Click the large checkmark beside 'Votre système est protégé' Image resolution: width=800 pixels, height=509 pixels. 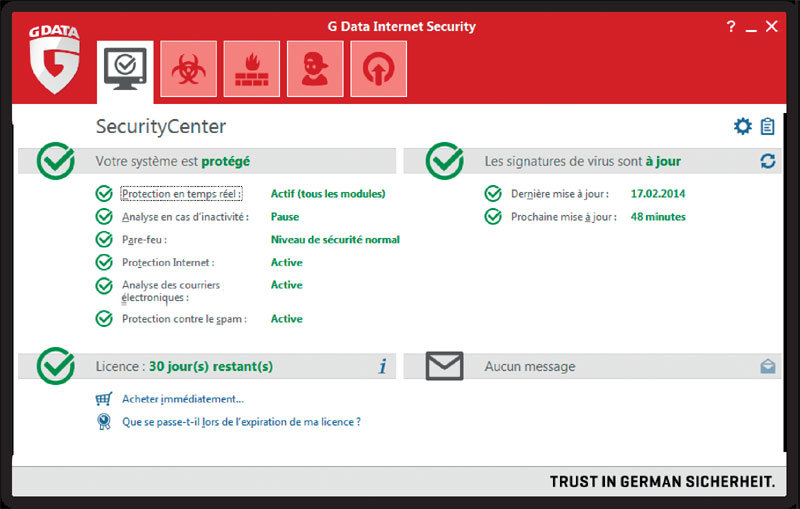tap(56, 161)
